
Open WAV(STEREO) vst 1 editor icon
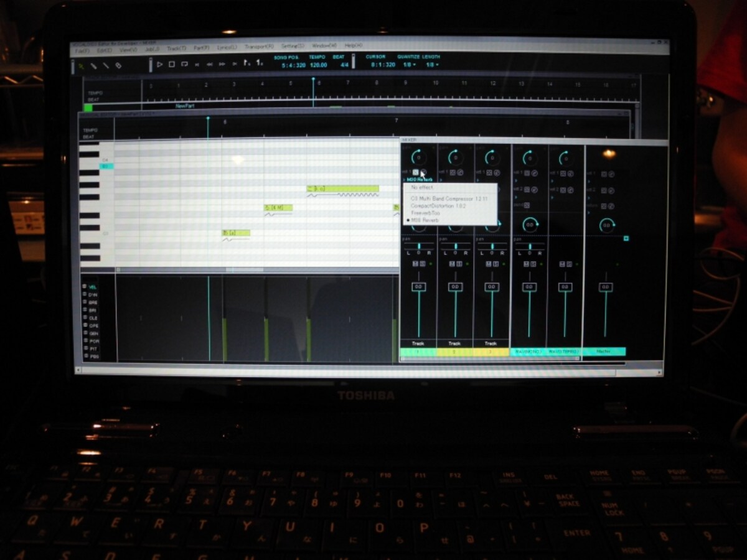(571, 173)
